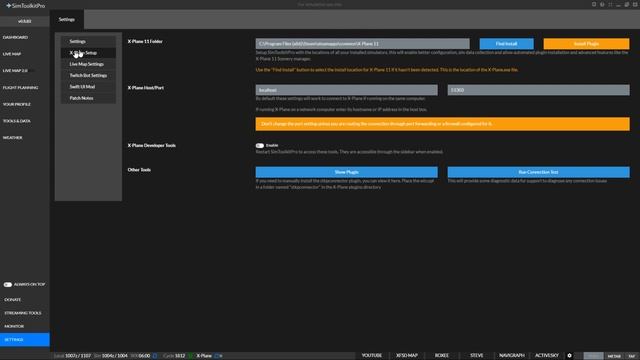
Task: Open the NAVIGRAPH status bar link
Action: (512, 356)
